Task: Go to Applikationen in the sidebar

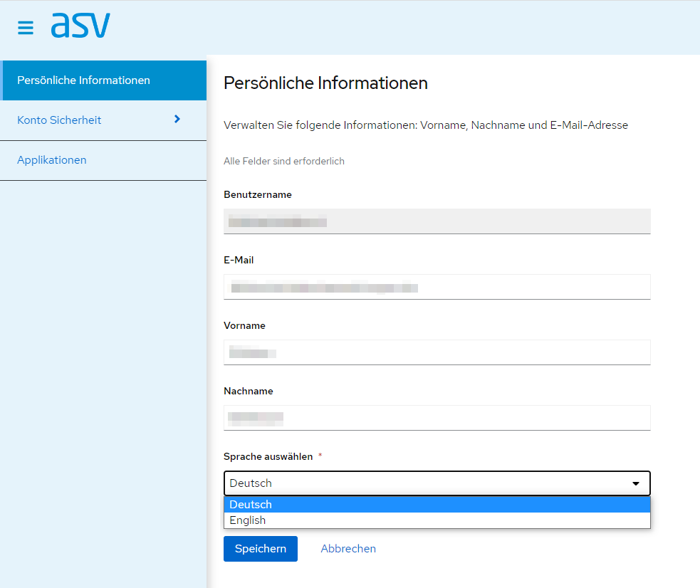Action: (x=103, y=160)
